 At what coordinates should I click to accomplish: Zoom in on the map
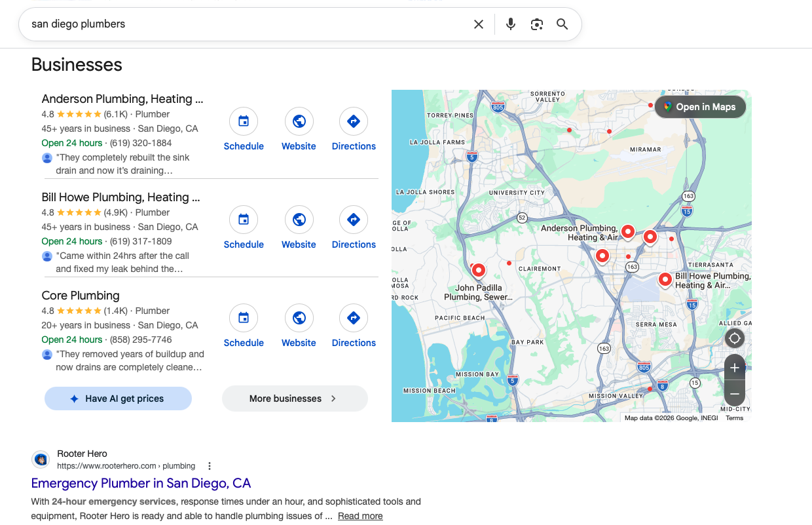pyautogui.click(x=735, y=368)
